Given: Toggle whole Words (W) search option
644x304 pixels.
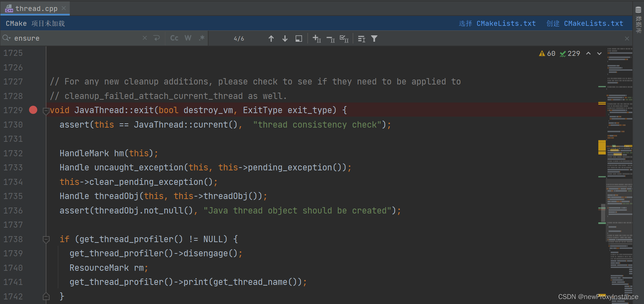Looking at the screenshot, I should point(188,38).
